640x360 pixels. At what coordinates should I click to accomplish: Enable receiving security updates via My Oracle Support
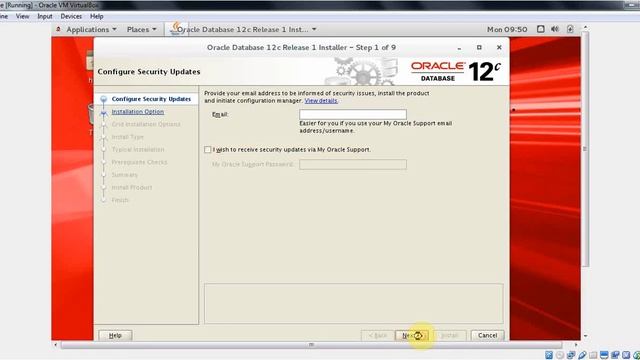pos(207,149)
